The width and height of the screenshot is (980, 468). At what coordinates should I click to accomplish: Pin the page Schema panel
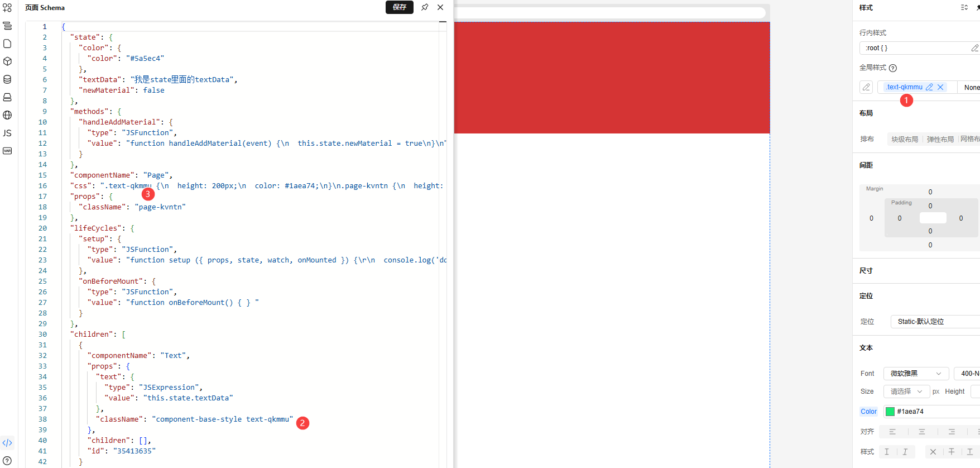click(425, 7)
